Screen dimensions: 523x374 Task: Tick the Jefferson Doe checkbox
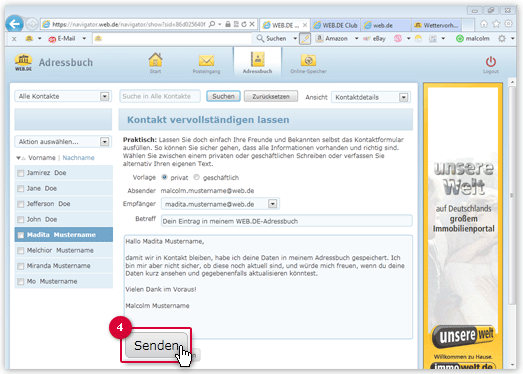[21, 204]
